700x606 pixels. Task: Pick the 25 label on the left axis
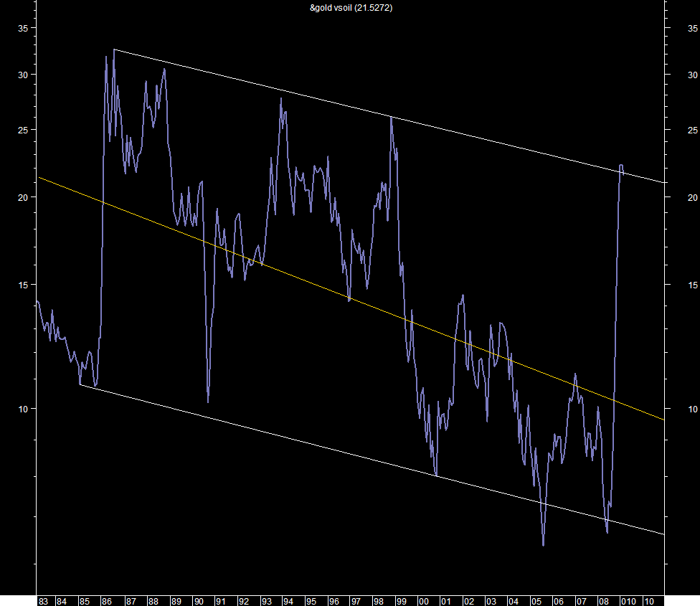[x=23, y=131]
